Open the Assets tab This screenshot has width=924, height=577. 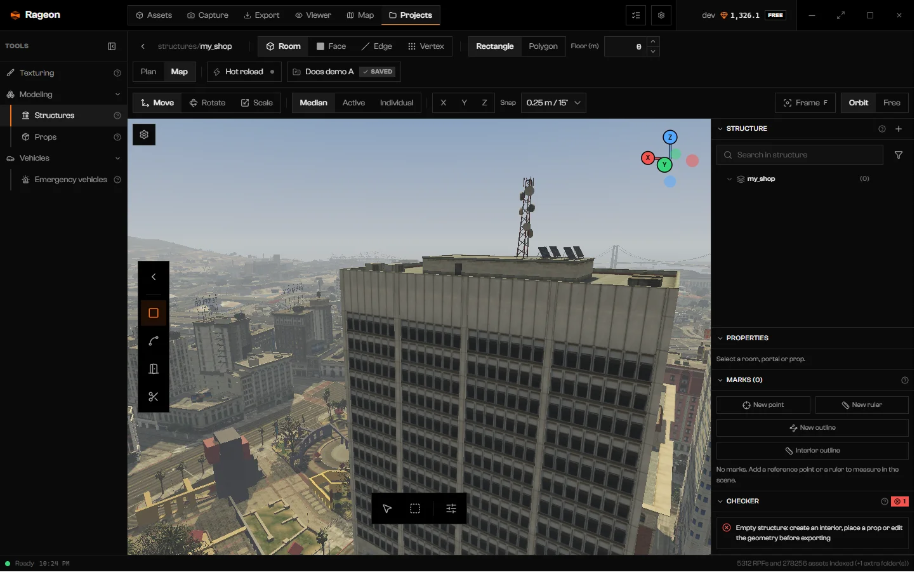pyautogui.click(x=155, y=15)
